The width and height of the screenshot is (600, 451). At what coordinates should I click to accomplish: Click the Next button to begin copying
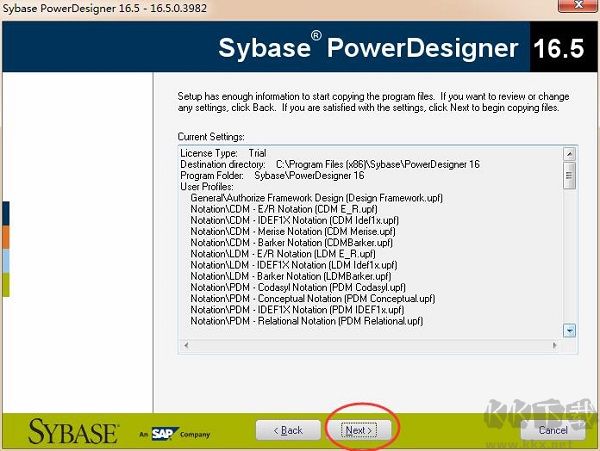358,430
